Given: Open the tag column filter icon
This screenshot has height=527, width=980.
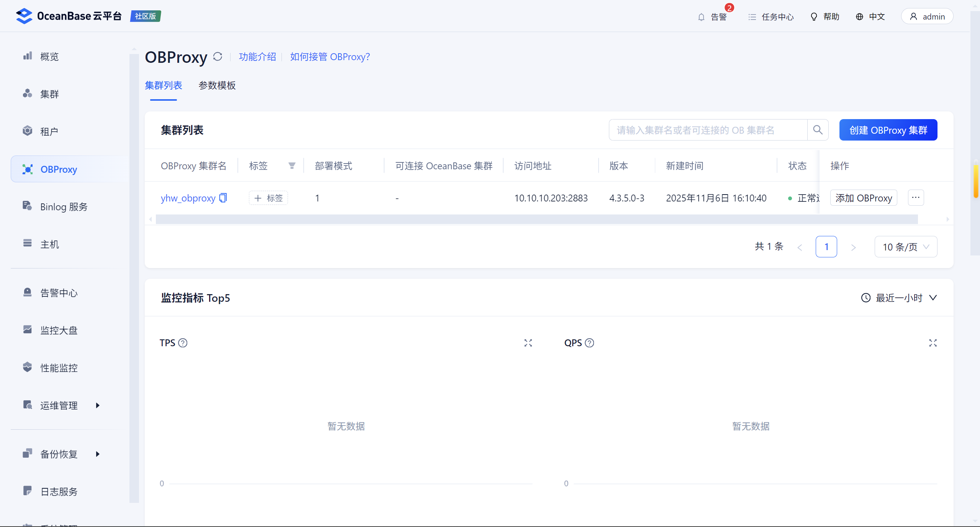Looking at the screenshot, I should click(292, 166).
